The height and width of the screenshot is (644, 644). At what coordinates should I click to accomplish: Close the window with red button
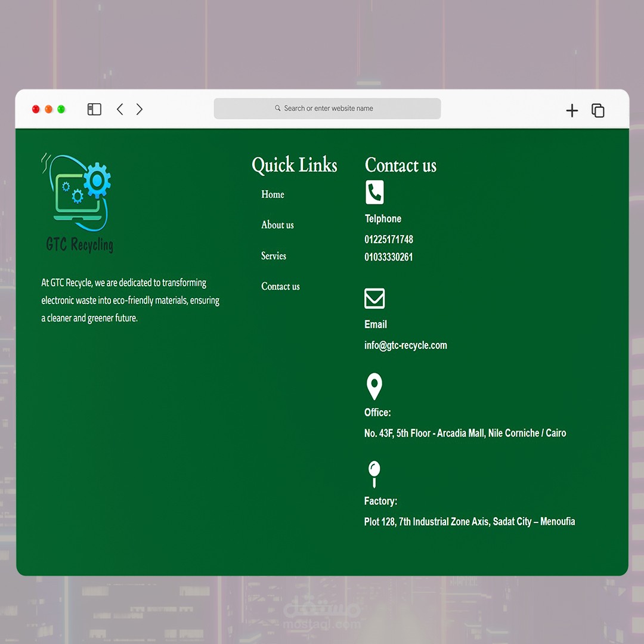36,109
